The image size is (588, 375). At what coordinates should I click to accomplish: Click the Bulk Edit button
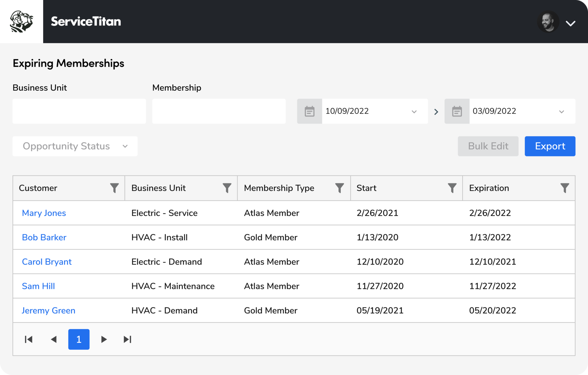[x=488, y=146]
